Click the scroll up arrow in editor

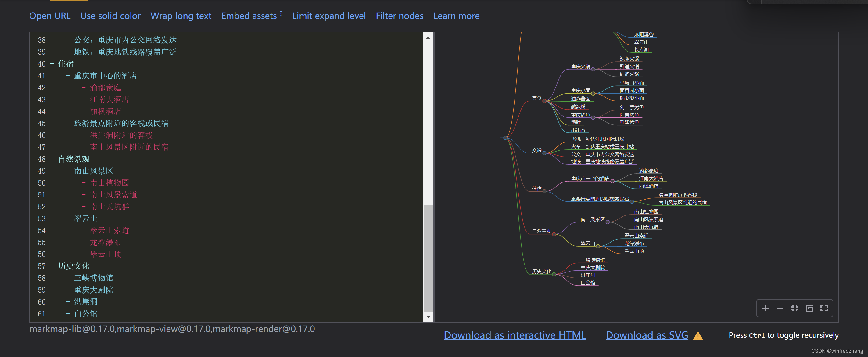tap(428, 38)
